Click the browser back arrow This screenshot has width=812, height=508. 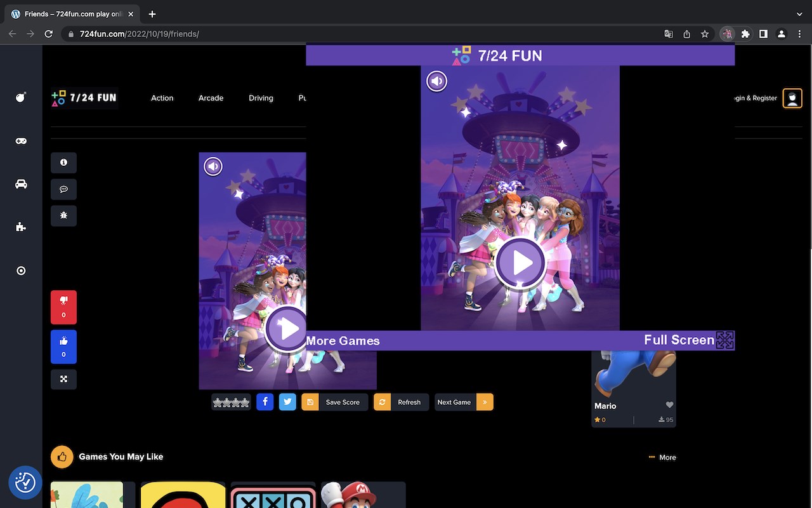13,34
